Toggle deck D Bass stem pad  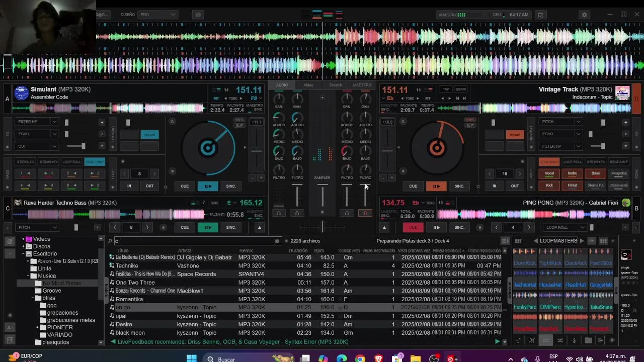pyautogui.click(x=596, y=173)
